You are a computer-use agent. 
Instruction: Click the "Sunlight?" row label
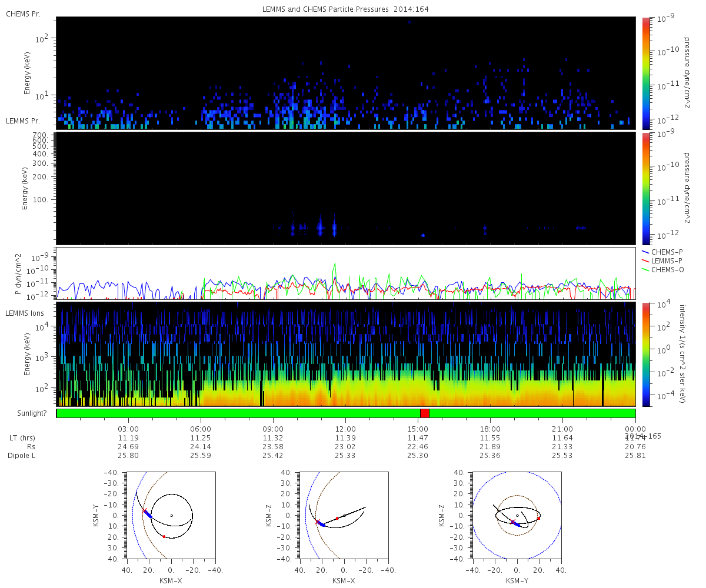pyautogui.click(x=26, y=413)
